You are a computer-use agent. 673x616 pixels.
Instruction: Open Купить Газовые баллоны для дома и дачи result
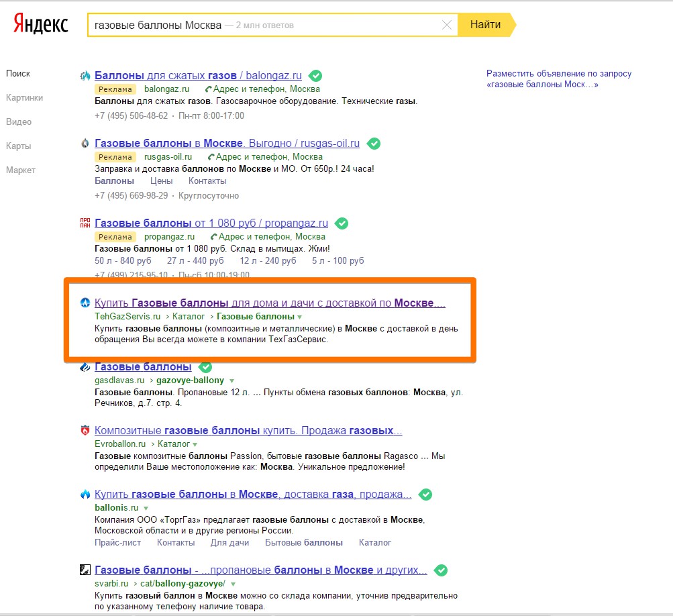pos(270,303)
